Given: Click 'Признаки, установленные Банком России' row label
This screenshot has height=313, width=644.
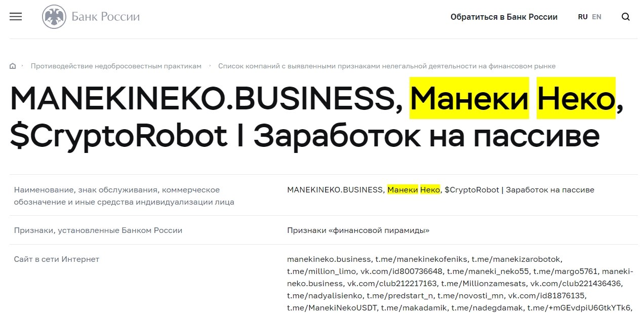Looking at the screenshot, I should tap(98, 230).
